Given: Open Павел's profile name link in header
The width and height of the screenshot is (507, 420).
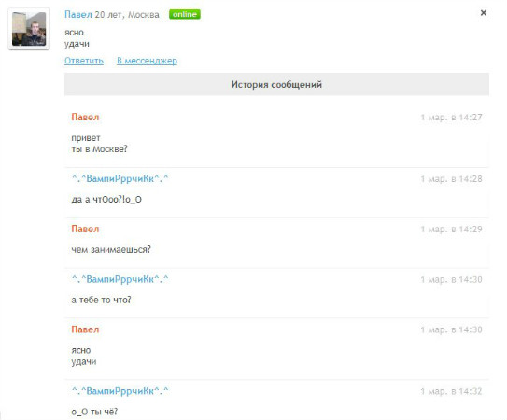Looking at the screenshot, I should (x=78, y=15).
